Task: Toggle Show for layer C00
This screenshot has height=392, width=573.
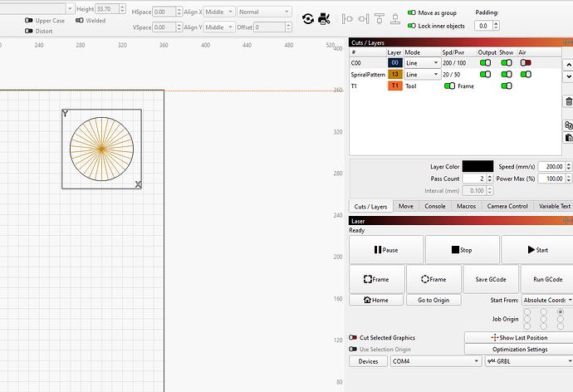Action: coord(507,63)
